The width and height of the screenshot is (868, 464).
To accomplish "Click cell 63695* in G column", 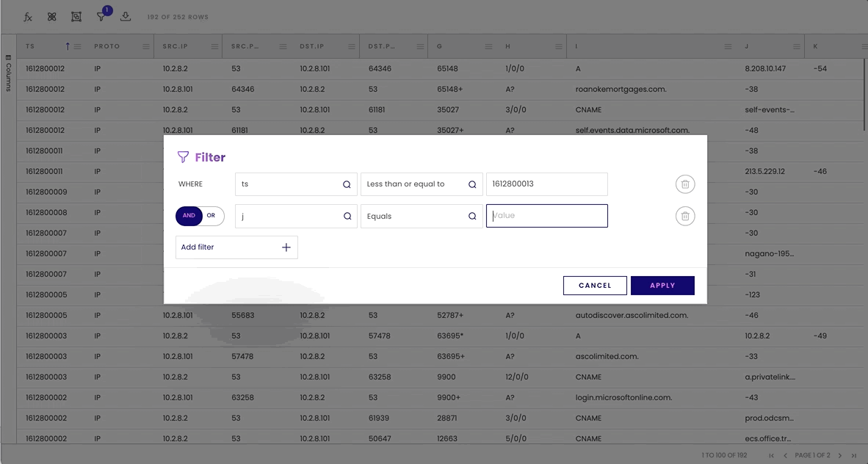I will coord(450,336).
